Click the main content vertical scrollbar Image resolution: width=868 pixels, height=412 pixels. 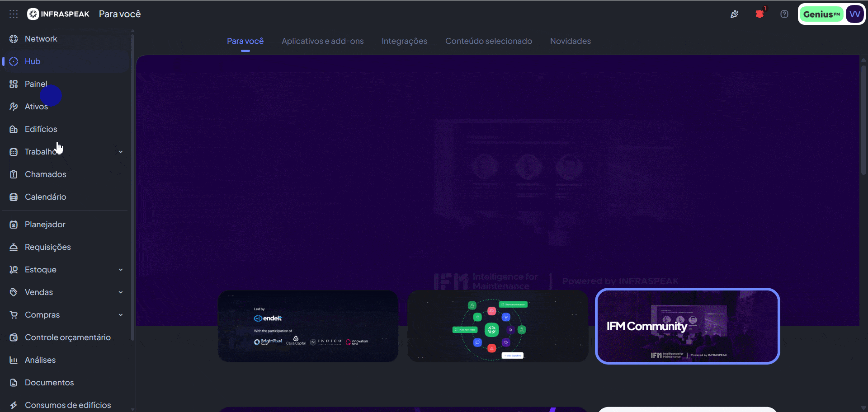pos(863,120)
